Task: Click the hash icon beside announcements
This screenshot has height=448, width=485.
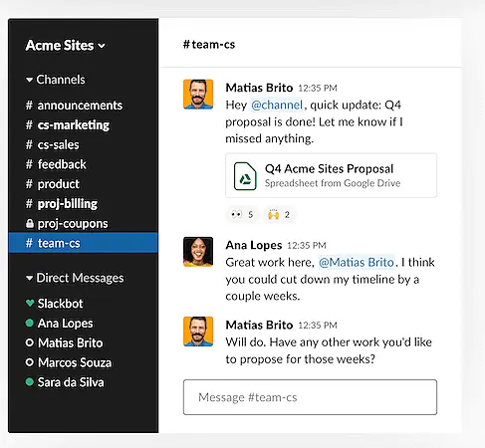Action: click(29, 106)
